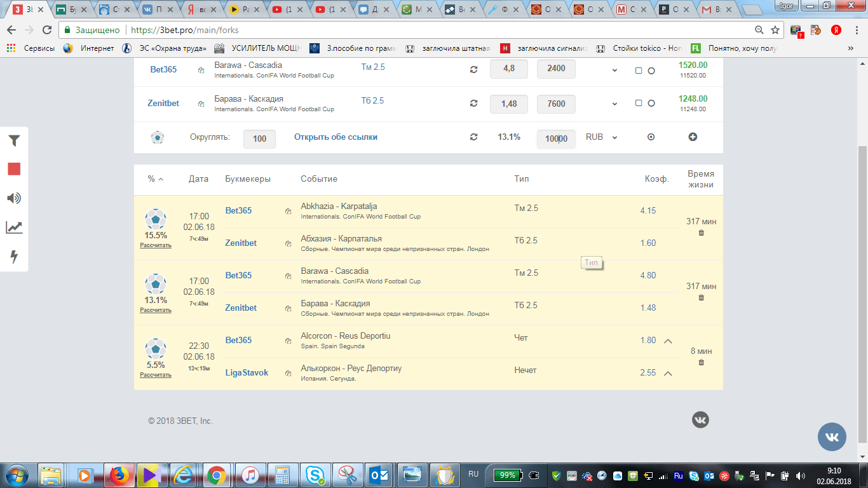Refresh odds for Zenitbet calculator row
The width and height of the screenshot is (868, 488).
pos(473,104)
